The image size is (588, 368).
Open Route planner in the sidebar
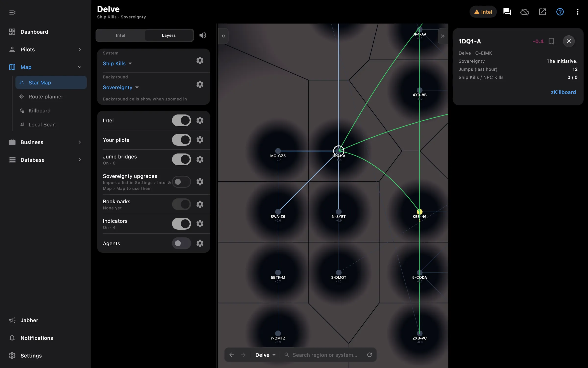(x=51, y=97)
